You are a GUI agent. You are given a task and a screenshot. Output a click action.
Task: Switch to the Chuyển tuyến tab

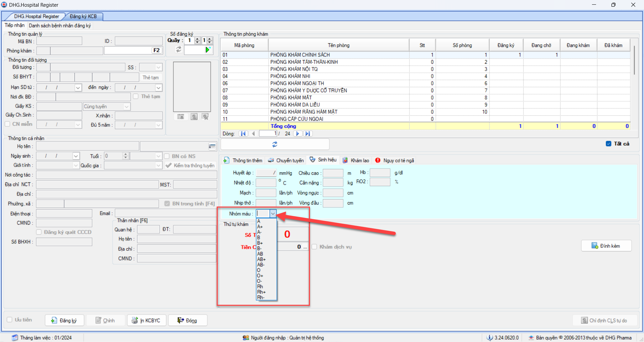[286, 160]
